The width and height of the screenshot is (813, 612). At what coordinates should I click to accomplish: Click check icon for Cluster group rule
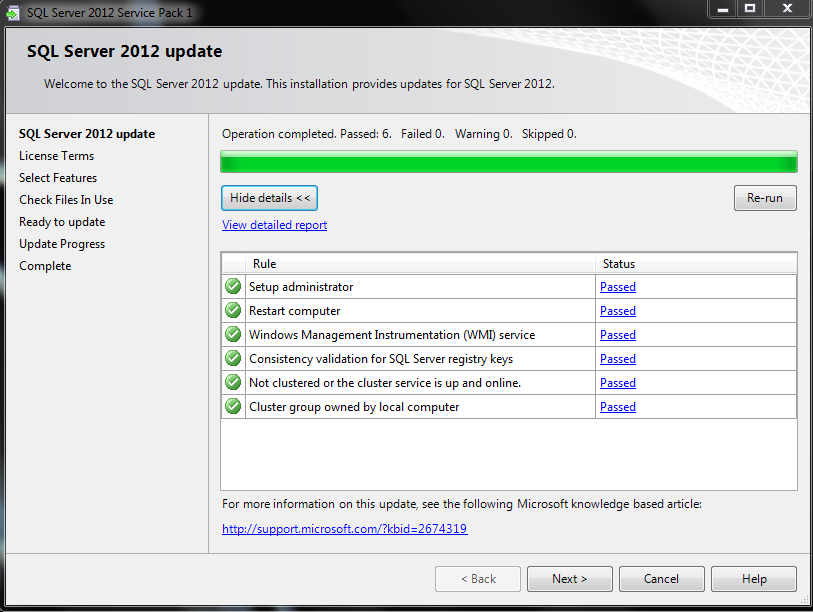click(x=233, y=407)
